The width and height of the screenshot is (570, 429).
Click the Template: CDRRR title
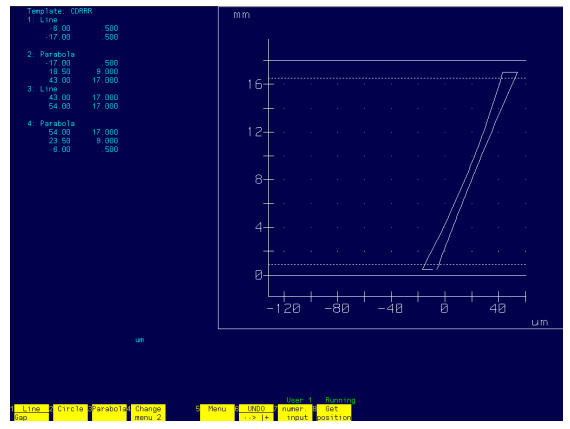point(60,11)
